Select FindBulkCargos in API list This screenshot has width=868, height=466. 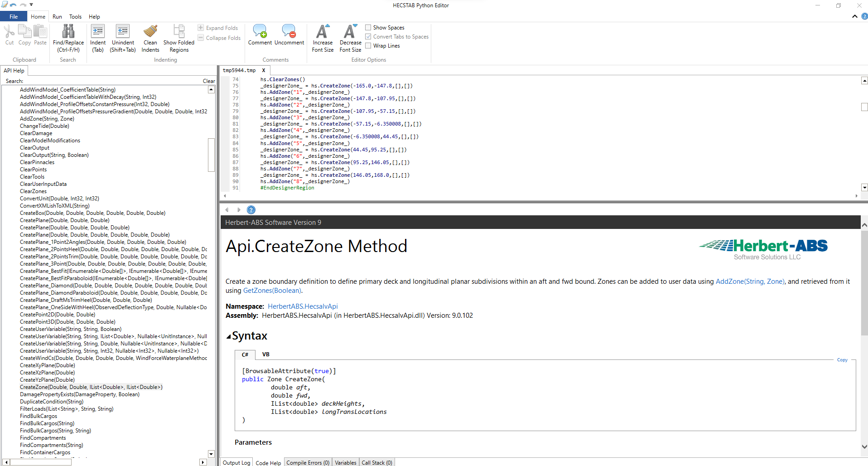(39, 416)
